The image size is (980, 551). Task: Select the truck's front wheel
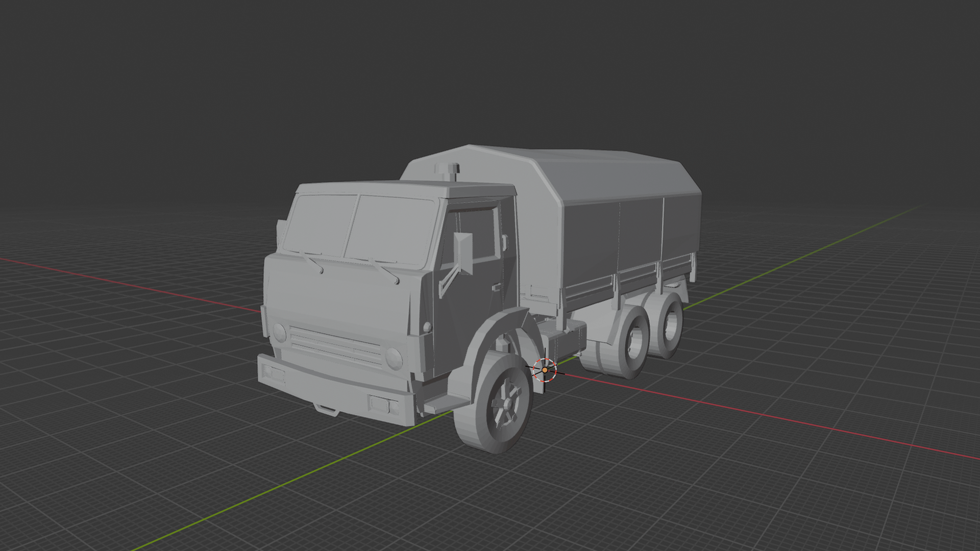pos(494,403)
